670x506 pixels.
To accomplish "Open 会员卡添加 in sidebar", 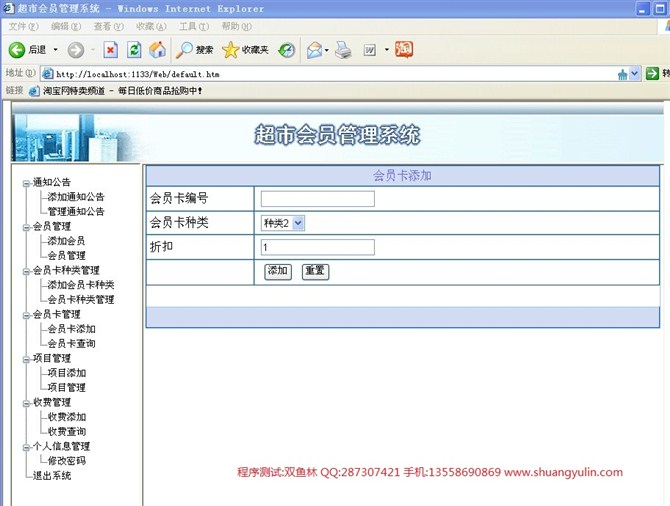I will tap(71, 329).
